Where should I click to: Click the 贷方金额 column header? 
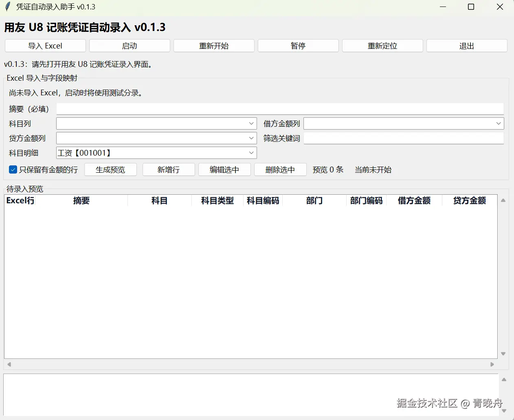[470, 200]
